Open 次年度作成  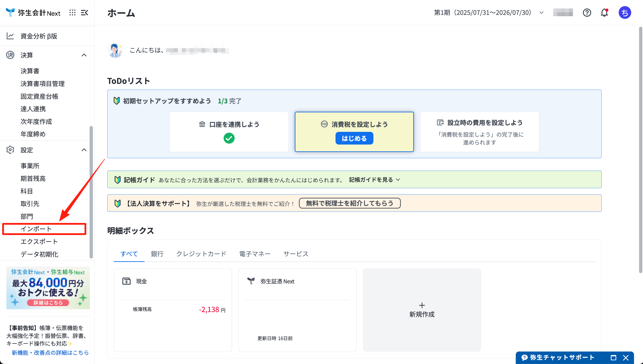36,122
